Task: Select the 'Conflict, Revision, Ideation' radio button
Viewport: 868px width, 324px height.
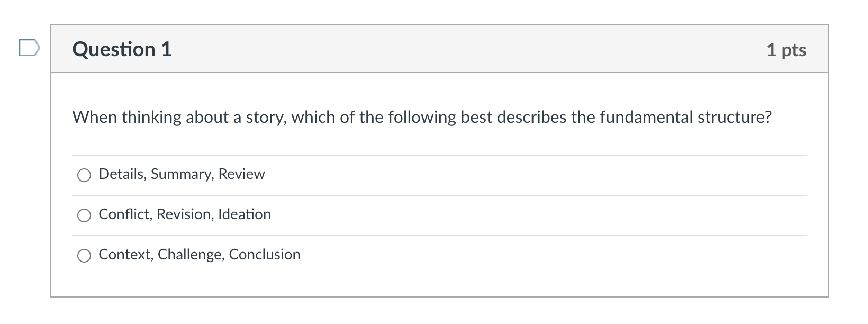Action: 84,215
